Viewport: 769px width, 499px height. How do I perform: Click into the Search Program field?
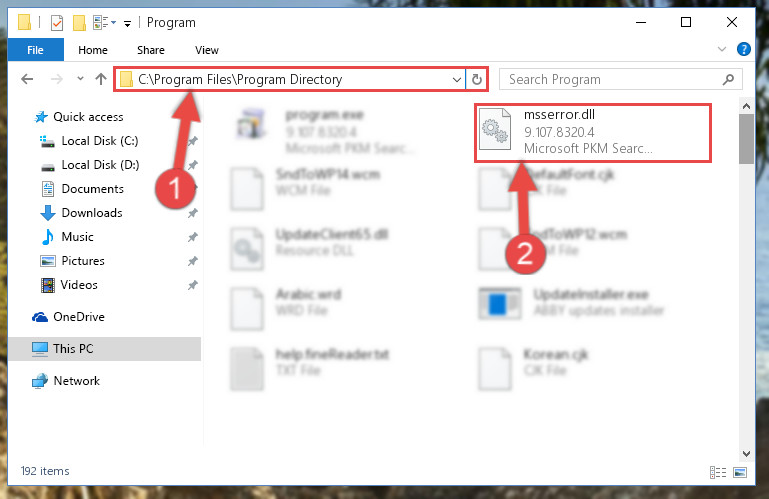pos(612,79)
